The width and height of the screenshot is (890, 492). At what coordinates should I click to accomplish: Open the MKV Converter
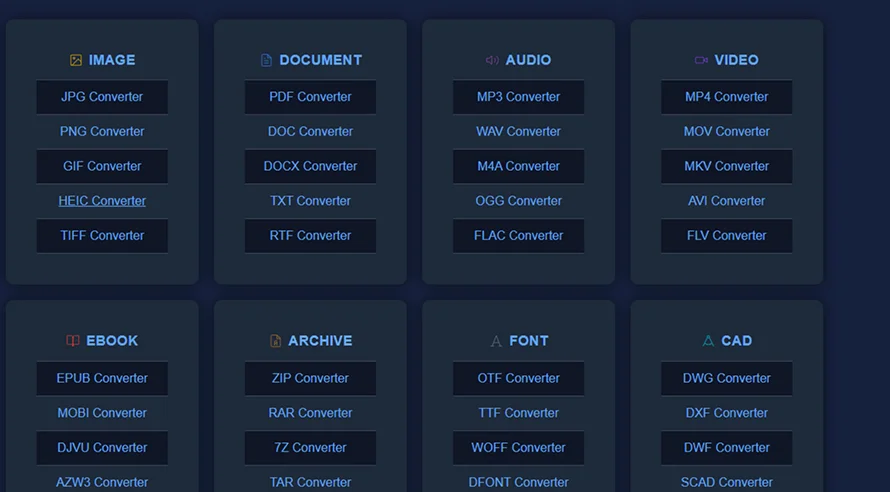pyautogui.click(x=727, y=166)
